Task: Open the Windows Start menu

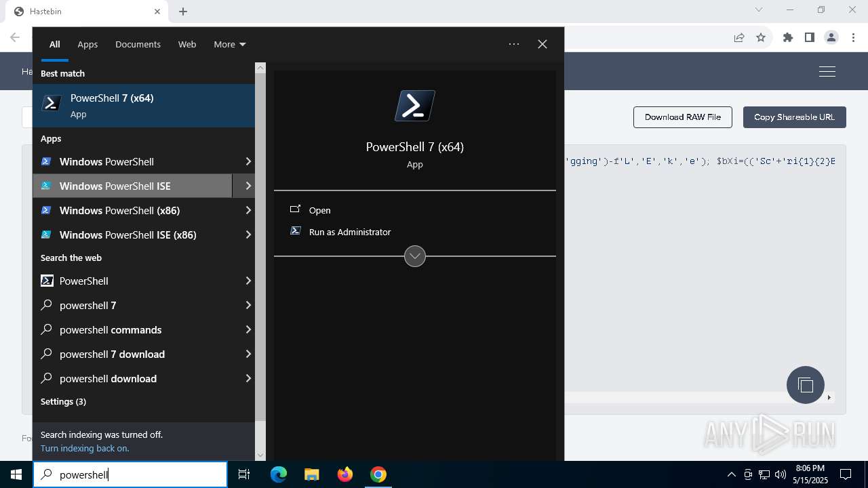Action: pyautogui.click(x=16, y=474)
